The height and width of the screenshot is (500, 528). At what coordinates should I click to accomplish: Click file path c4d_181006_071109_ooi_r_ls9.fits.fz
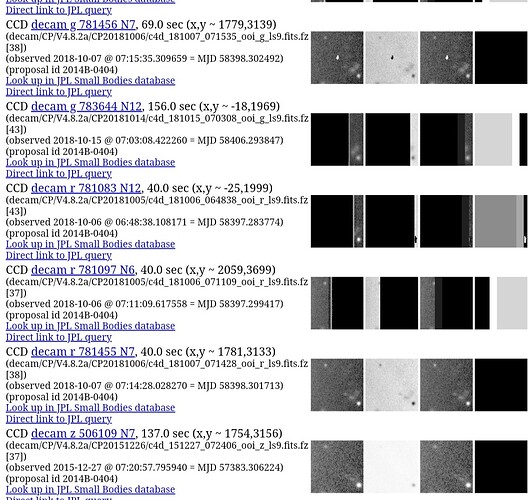(x=227, y=282)
